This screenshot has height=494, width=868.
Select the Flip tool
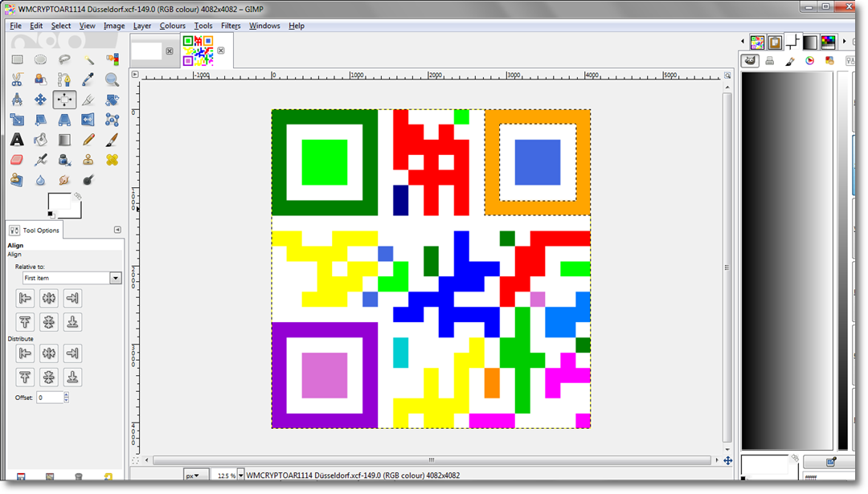click(x=88, y=120)
